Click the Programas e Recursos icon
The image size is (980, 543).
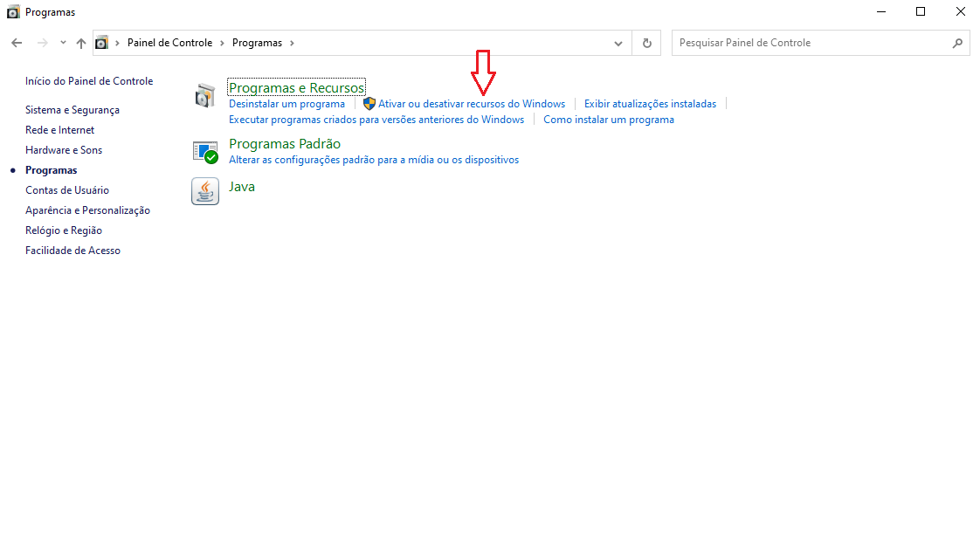point(204,96)
